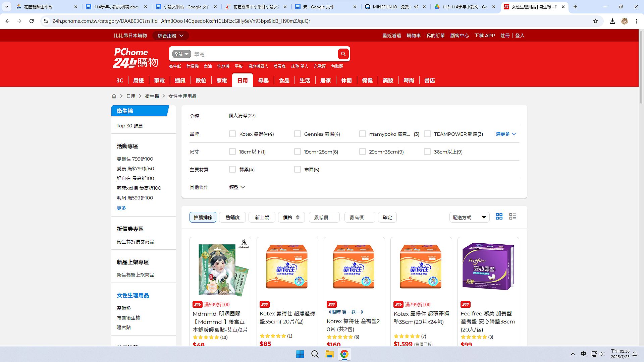Expand 選更多 brand options
Screen dimensions: 644x362
pos(505,134)
